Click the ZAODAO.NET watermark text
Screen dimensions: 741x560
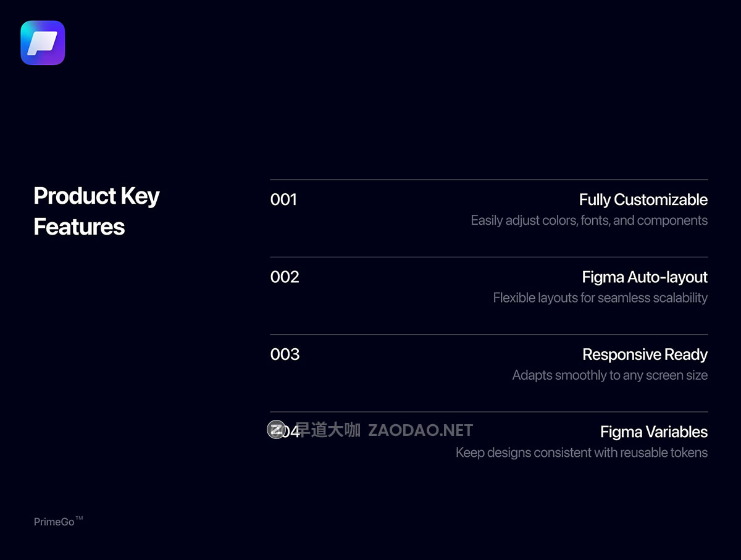pos(421,430)
